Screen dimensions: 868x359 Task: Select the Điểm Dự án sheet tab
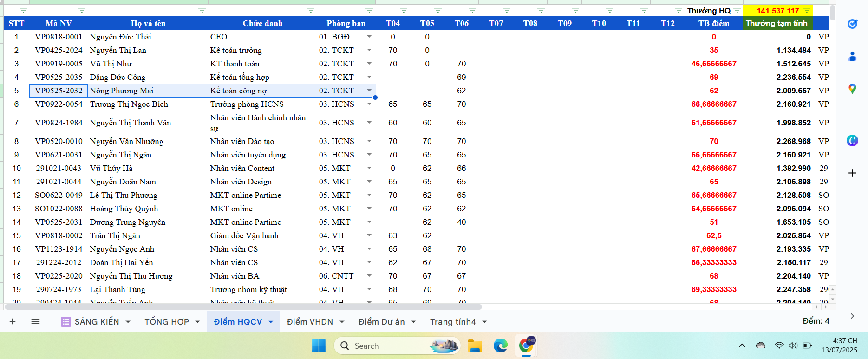click(x=381, y=322)
